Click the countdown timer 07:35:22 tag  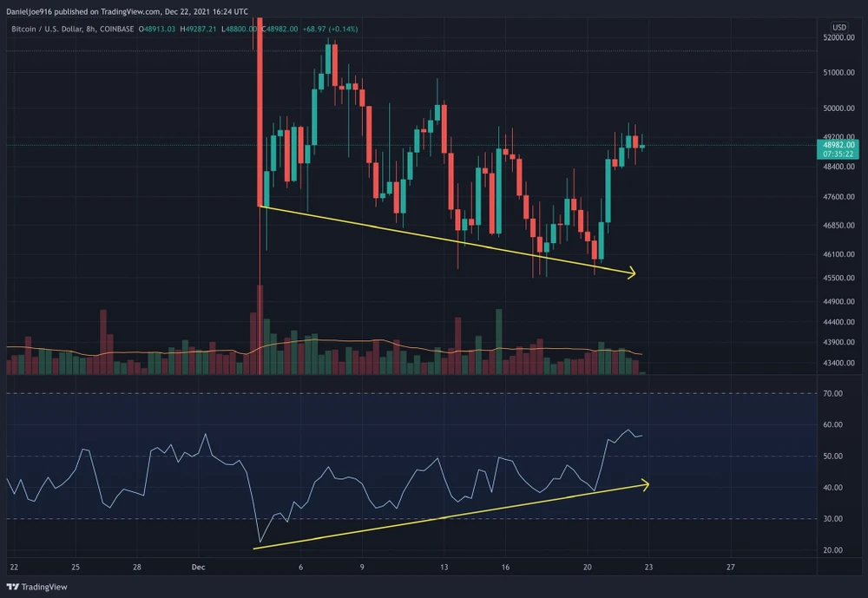point(838,154)
